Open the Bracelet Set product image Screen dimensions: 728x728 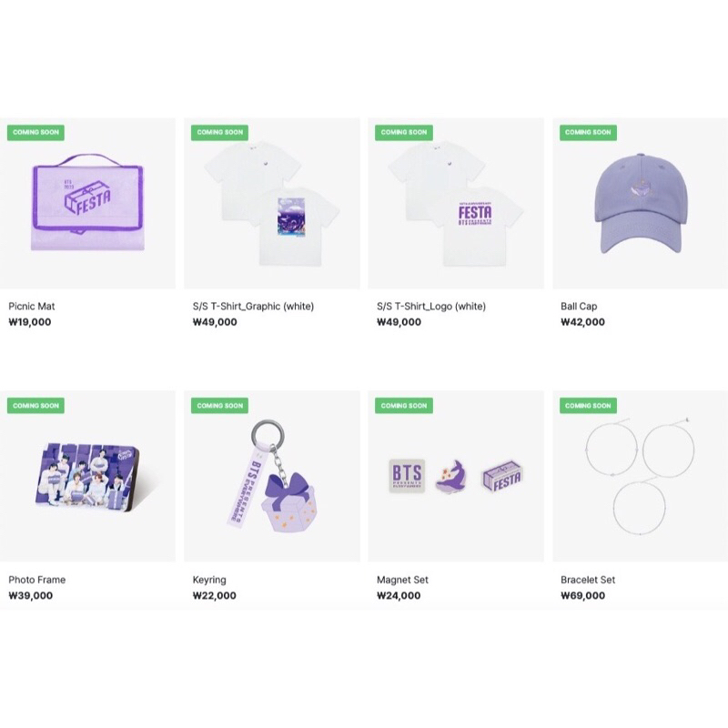pos(641,476)
